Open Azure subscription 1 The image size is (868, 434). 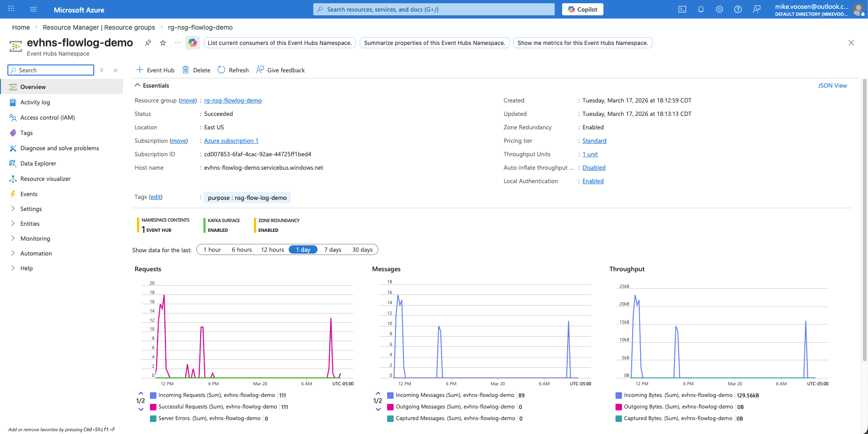(231, 140)
